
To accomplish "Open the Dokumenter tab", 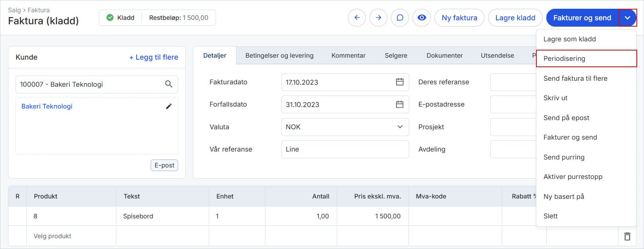I will tap(444, 56).
